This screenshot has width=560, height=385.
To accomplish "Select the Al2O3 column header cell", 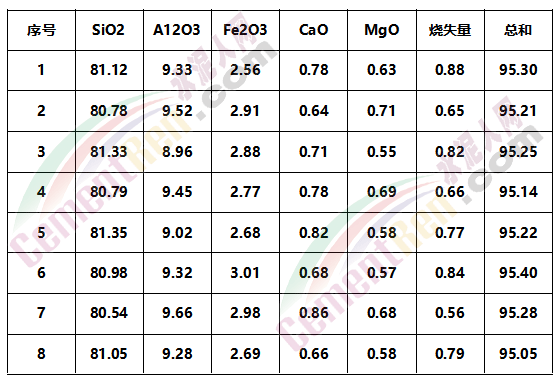I will coord(177,30).
